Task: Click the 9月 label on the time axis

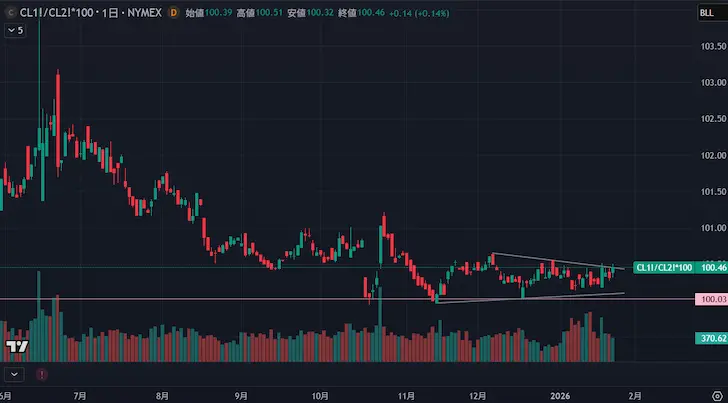Action: (x=243, y=395)
